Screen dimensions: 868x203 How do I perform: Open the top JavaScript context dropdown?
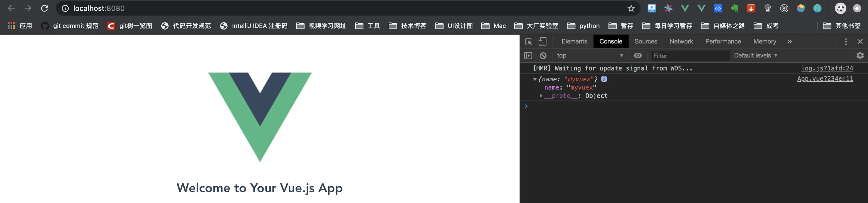(590, 55)
